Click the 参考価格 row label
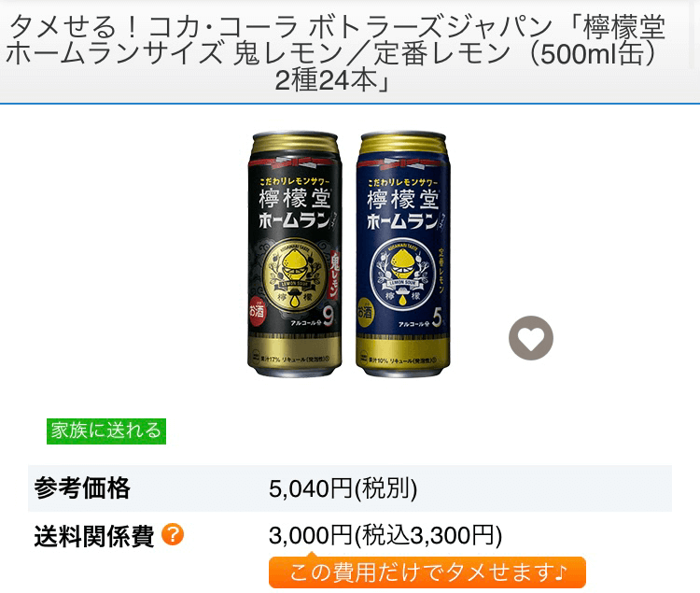700x593 pixels. (x=82, y=487)
